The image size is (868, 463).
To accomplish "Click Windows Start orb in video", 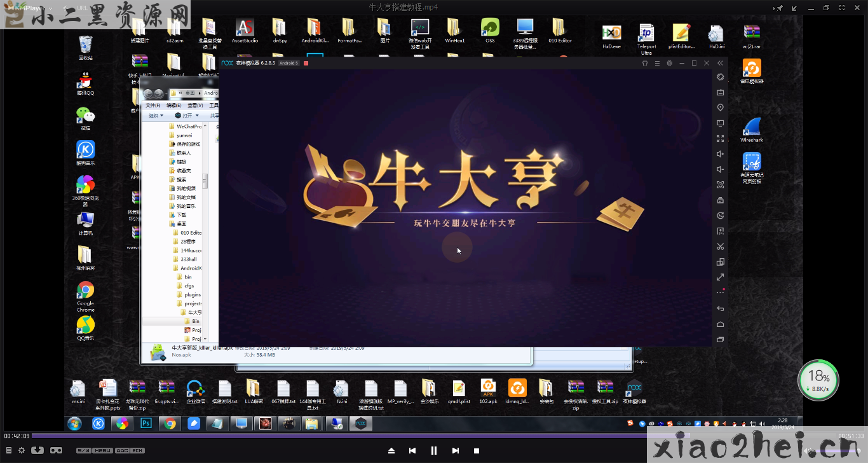I will (74, 424).
